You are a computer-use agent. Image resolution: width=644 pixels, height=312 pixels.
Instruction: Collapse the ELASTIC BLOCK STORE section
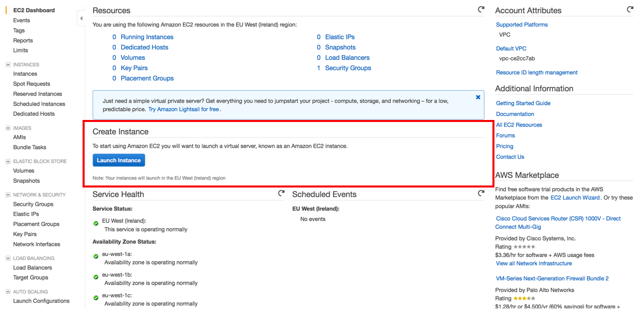pos(8,161)
